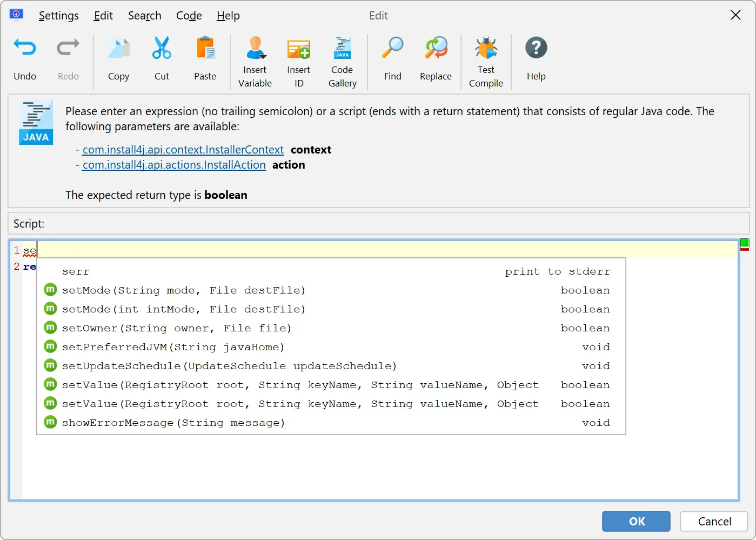
Task: Click line 1 in the script editor
Action: (x=380, y=250)
